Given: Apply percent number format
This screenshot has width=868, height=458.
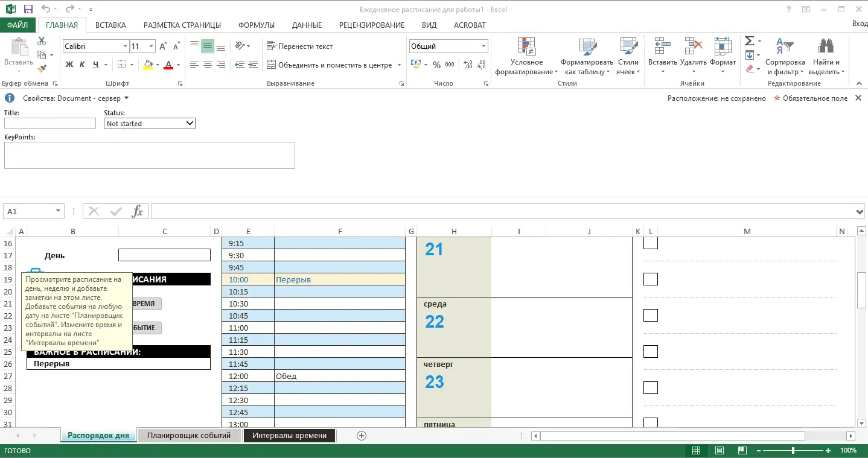Looking at the screenshot, I should pyautogui.click(x=436, y=65).
